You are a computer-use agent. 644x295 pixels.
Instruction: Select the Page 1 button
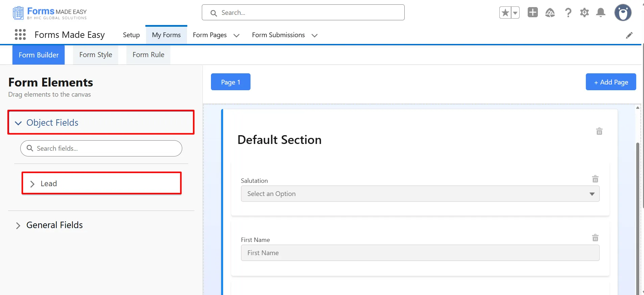click(x=231, y=82)
